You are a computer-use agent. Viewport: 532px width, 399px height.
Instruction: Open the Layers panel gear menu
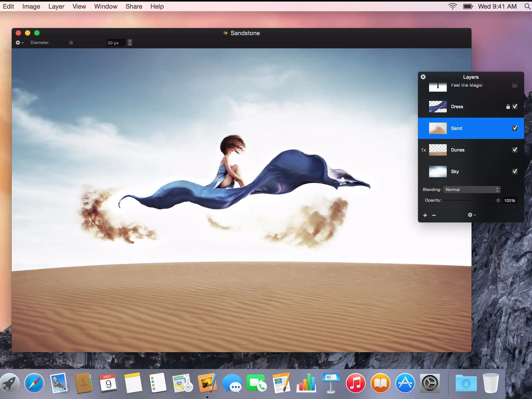471,215
